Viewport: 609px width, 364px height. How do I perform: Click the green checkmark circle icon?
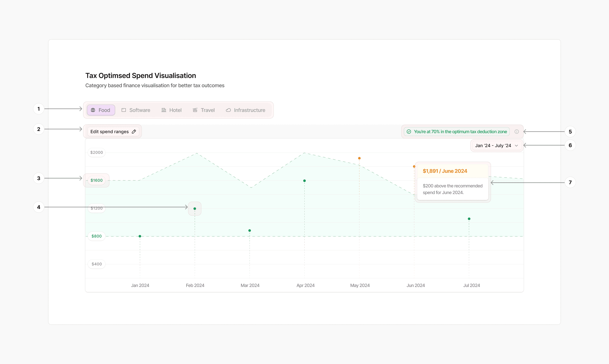coord(409,132)
